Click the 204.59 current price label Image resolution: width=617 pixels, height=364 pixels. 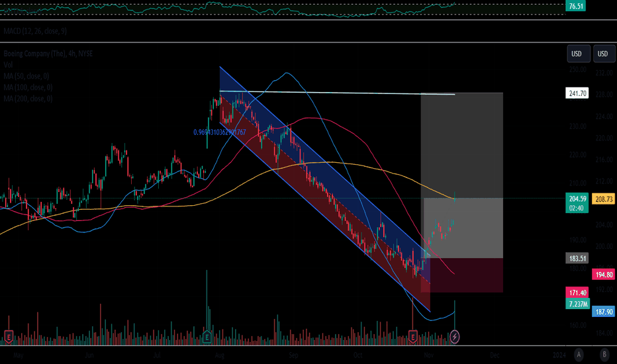tap(577, 199)
